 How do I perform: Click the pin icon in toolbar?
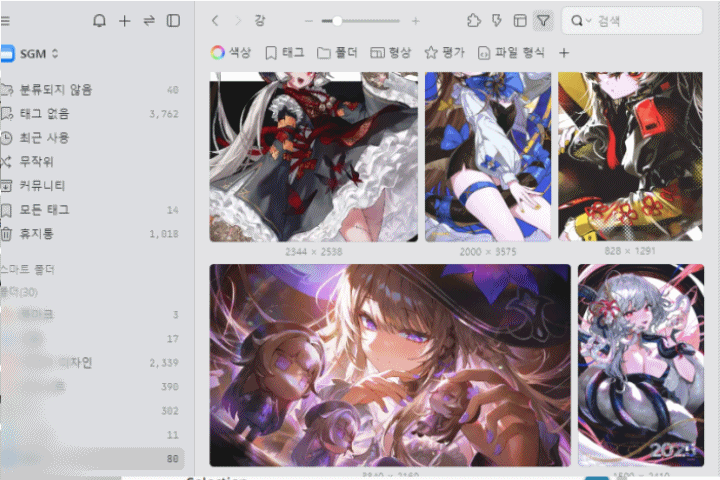coord(497,21)
